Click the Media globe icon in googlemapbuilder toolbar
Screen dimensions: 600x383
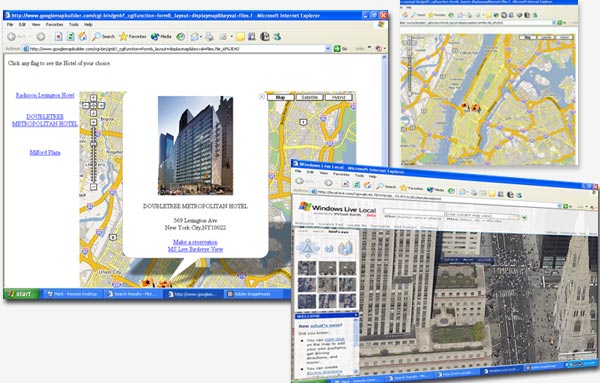pos(161,37)
